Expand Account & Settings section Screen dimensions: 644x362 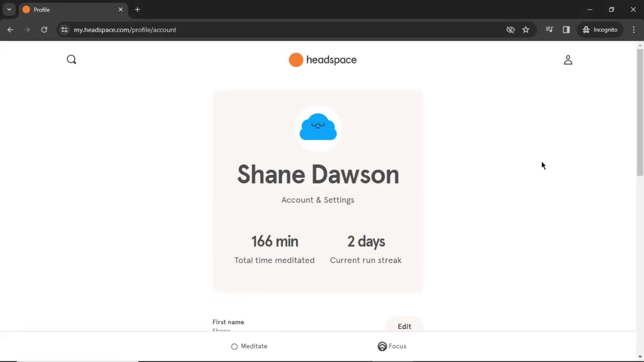point(318,200)
